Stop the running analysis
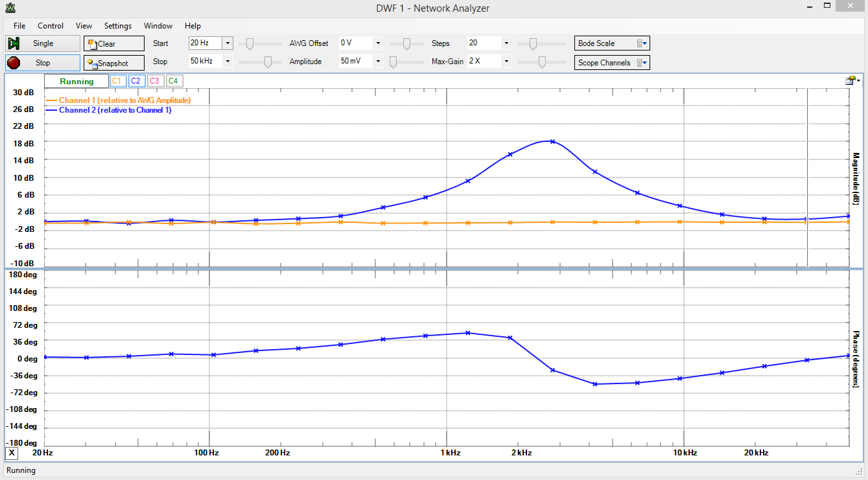The height and width of the screenshot is (480, 868). [43, 63]
